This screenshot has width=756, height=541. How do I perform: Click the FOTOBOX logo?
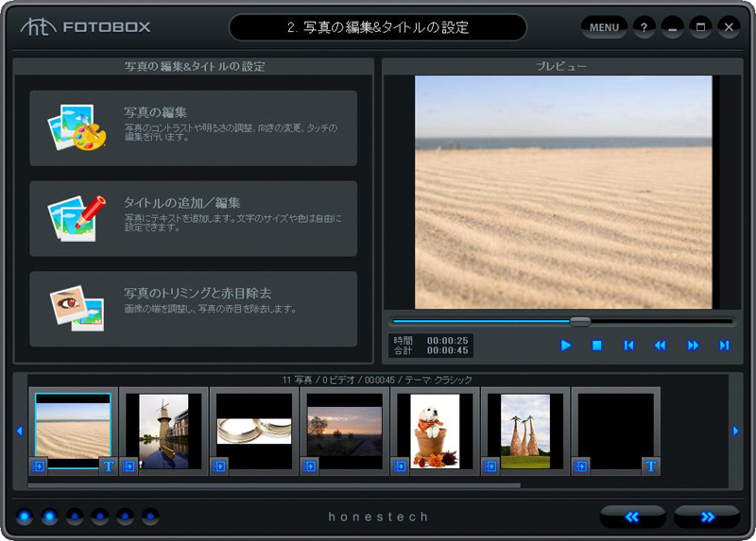86,27
